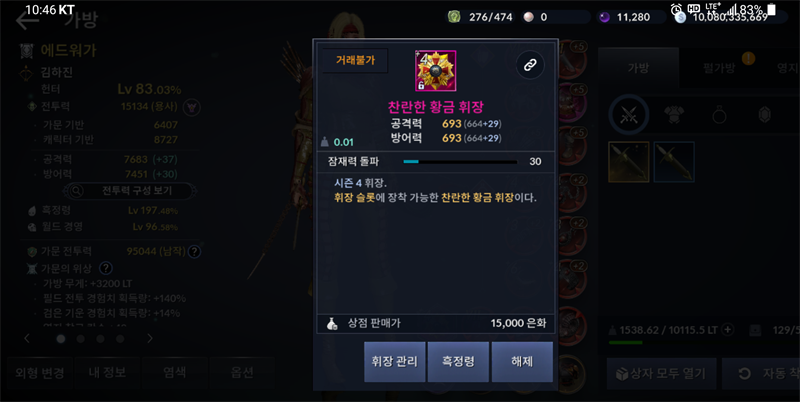800x402 pixels.
Task: Unequip with the 해제 button
Action: click(x=522, y=362)
